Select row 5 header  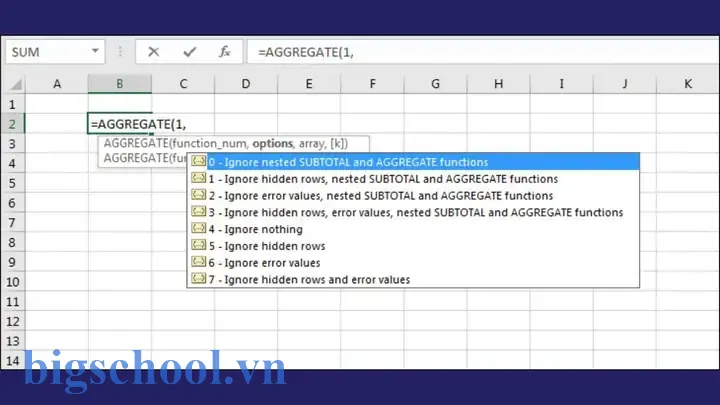tap(13, 183)
